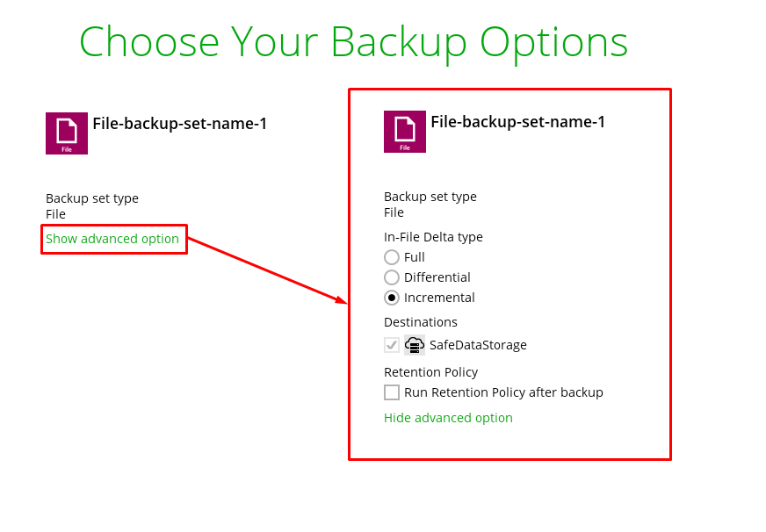This screenshot has height=532, width=766.
Task: Collapse with the Hide advanced option link
Action: (448, 418)
